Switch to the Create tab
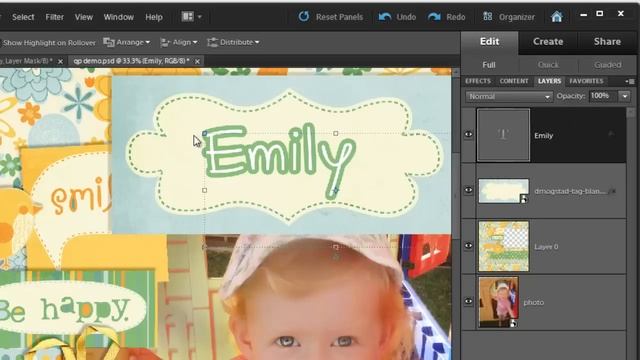Viewport: 640px width, 360px height. tap(548, 42)
